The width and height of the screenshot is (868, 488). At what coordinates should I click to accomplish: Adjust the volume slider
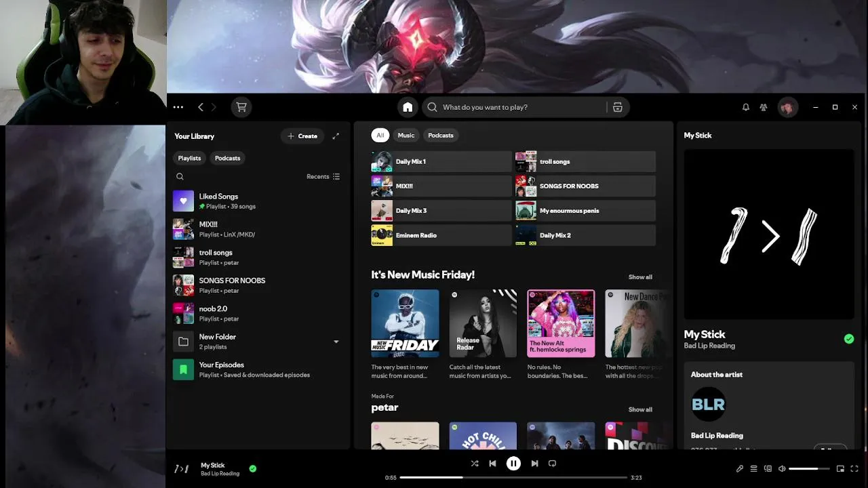(x=809, y=468)
